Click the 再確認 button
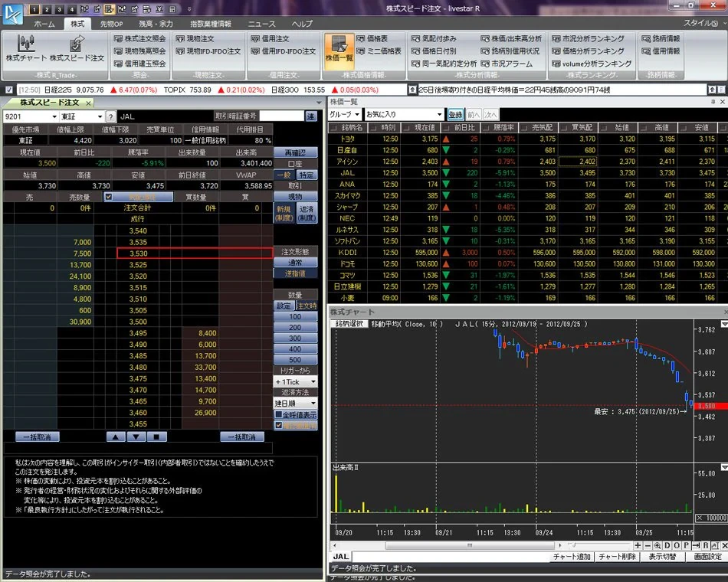 (295, 152)
